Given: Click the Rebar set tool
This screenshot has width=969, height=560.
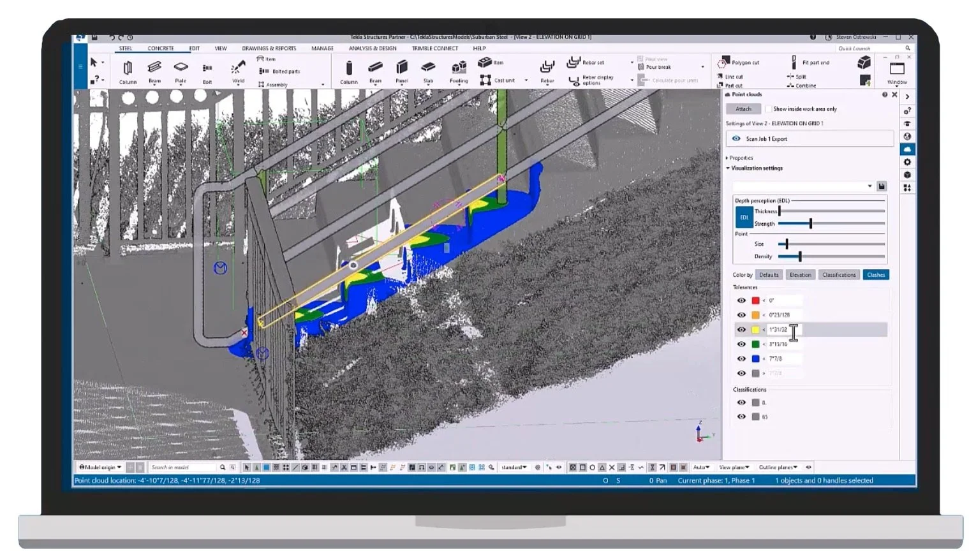Looking at the screenshot, I should 586,63.
